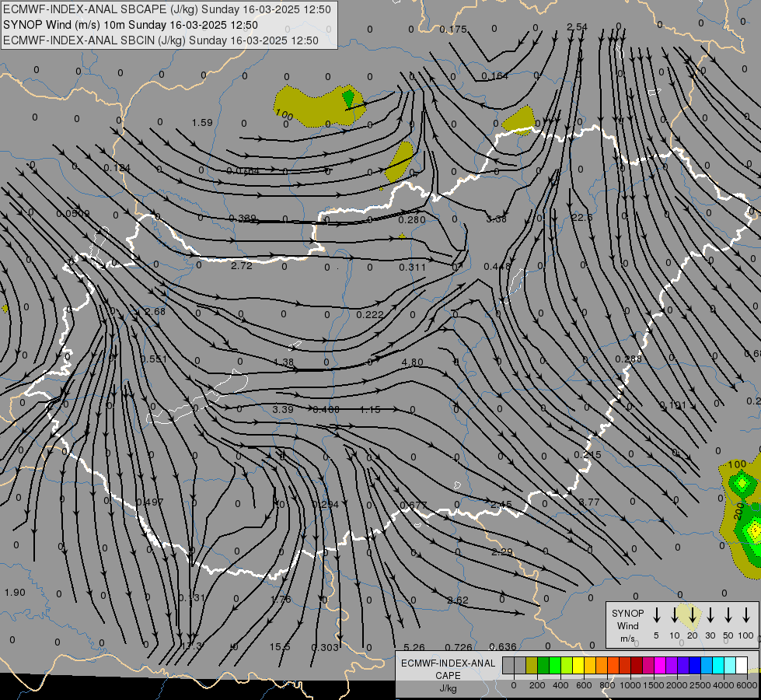This screenshot has width=761, height=700.
Task: Click the 20 m/s wind arrow in legend
Action: pyautogui.click(x=692, y=615)
